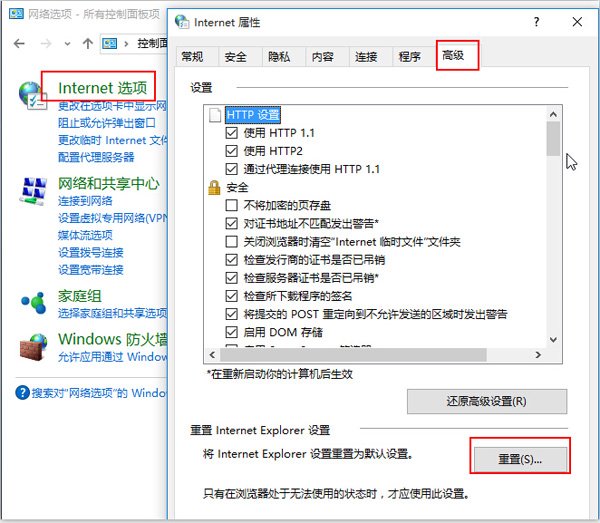Click the forward arrow in control panel window

pyautogui.click(x=46, y=44)
